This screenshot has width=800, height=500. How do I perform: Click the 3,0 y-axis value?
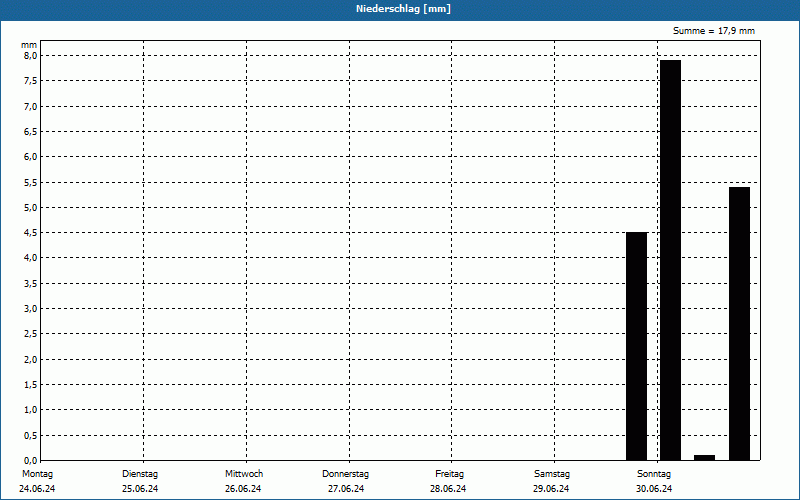[x=31, y=308]
